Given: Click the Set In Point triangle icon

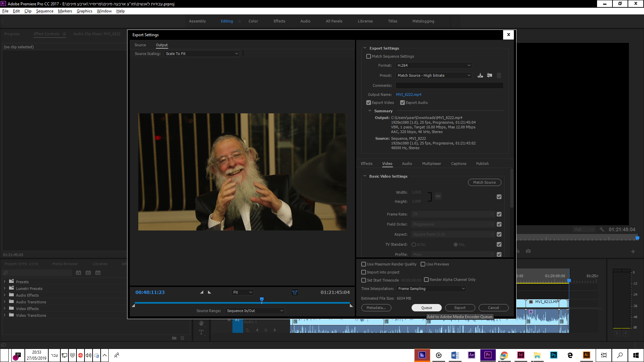Looking at the screenshot, I should click(x=202, y=292).
